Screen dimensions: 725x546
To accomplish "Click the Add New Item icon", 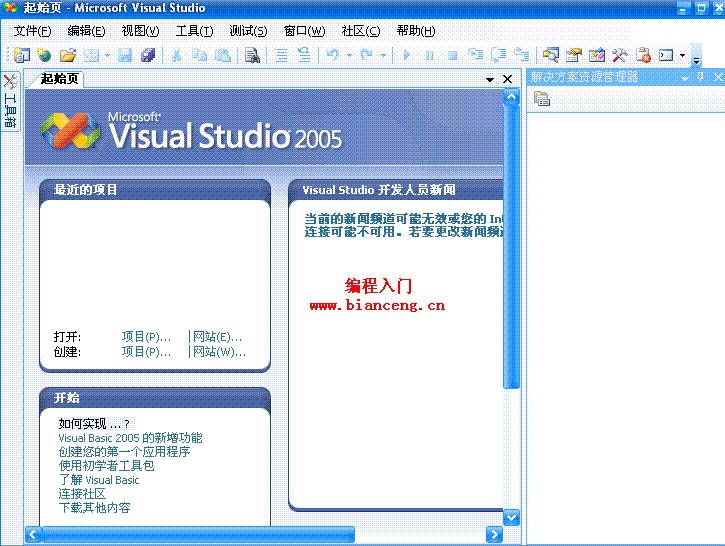I will 92,55.
